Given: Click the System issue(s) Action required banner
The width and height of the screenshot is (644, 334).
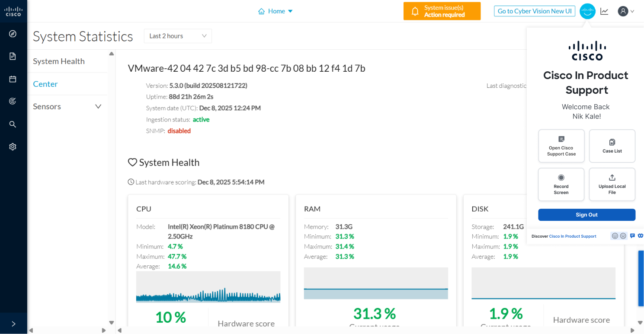Looking at the screenshot, I should pyautogui.click(x=442, y=11).
